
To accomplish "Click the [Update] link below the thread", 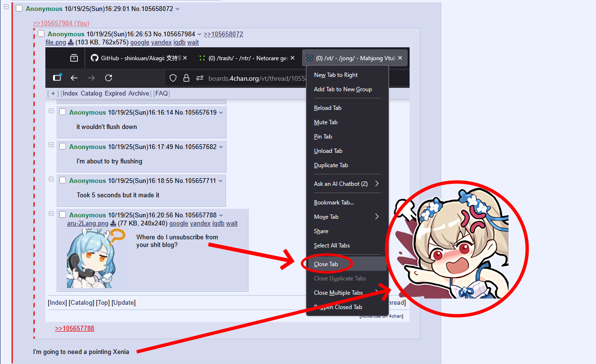I will coord(124,303).
